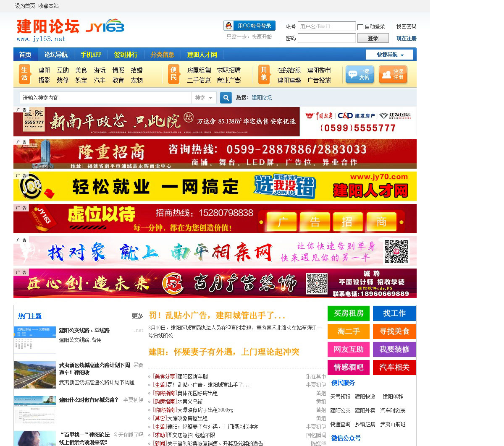Click the QQ account login penguin icon

pos(228,26)
